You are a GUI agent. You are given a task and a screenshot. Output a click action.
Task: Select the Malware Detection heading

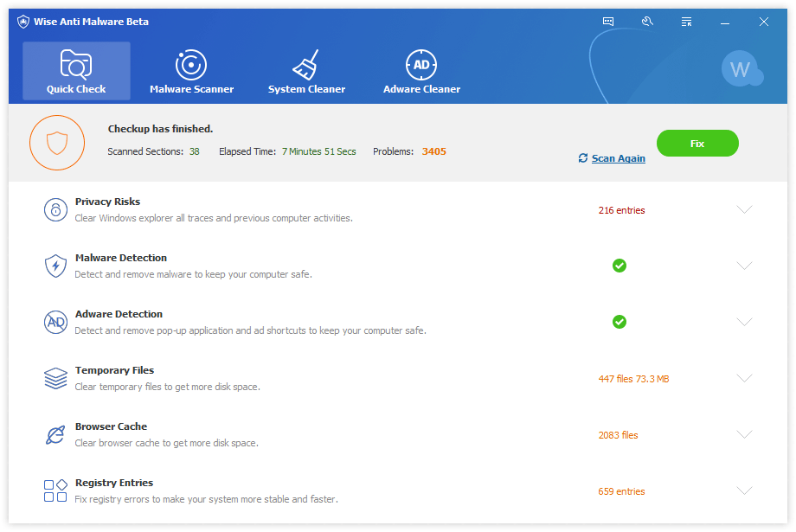pyautogui.click(x=121, y=258)
